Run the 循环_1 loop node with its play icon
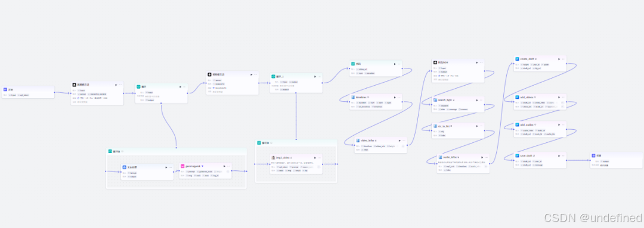Screen dimensions: 644x228 click(x=315, y=77)
